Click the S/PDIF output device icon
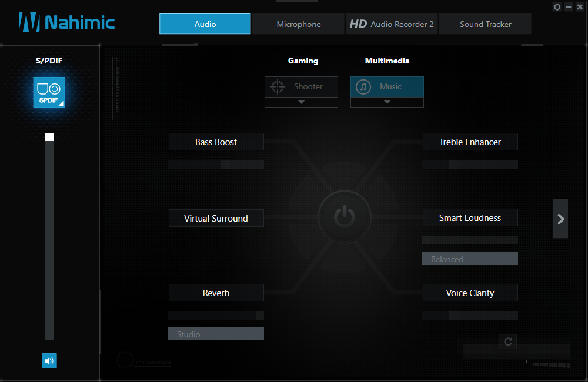588x382 pixels. pyautogui.click(x=49, y=92)
